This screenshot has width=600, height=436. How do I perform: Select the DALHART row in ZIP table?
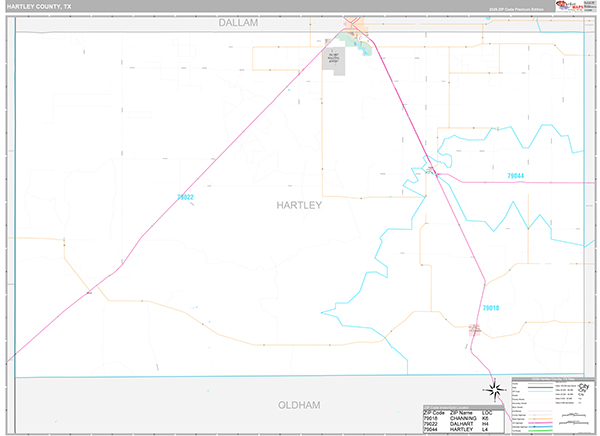point(467,422)
